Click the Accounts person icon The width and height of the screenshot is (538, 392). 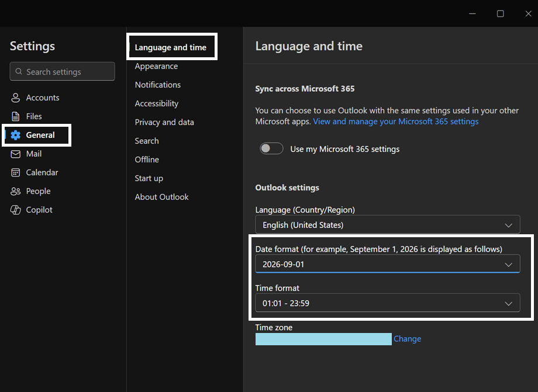[x=16, y=98]
